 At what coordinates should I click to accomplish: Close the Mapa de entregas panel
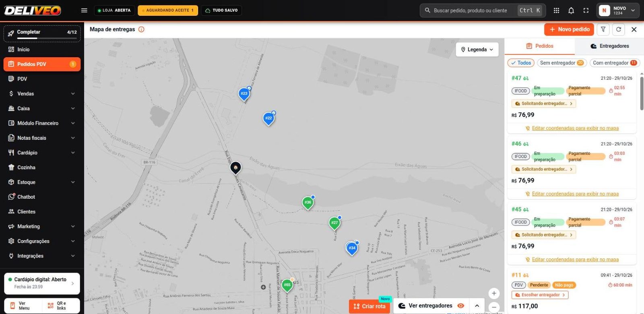pyautogui.click(x=634, y=29)
